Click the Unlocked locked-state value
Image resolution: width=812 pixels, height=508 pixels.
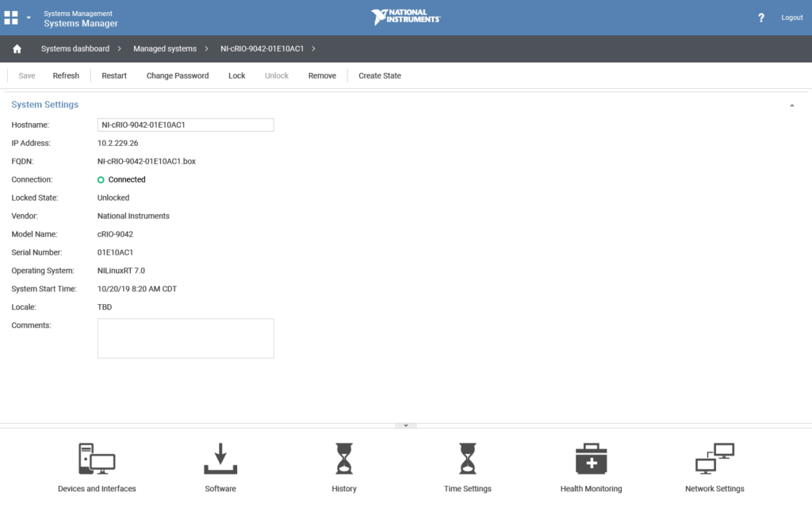pyautogui.click(x=113, y=198)
